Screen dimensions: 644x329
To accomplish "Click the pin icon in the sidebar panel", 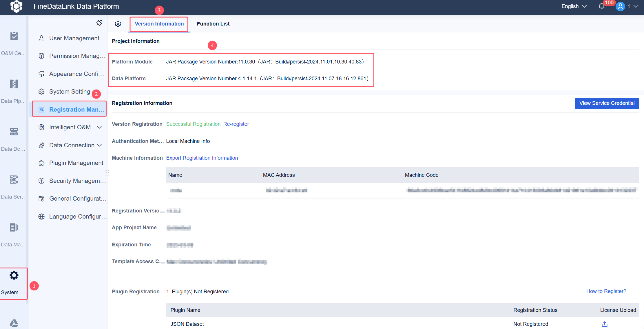I will (99, 23).
